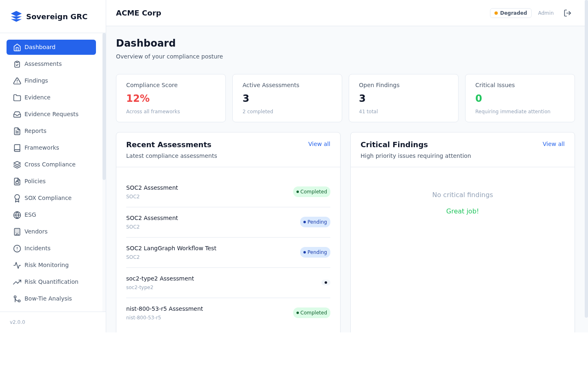Open the SOC2 LangGraph Workflow Test assessment

171,248
